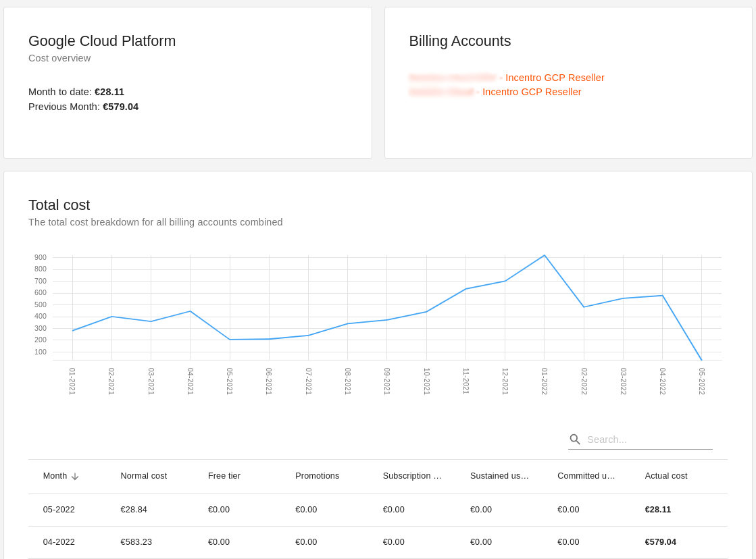Image resolution: width=756 pixels, height=559 pixels.
Task: Click the Month to date amount €28.11
Action: [x=109, y=92]
